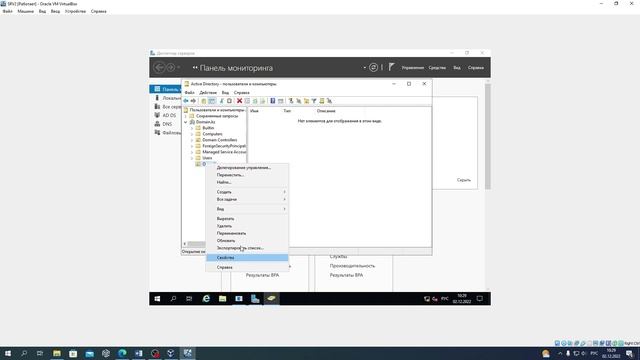This screenshot has width=640, height=360.
Task: Click the host Windows Start button
Action: point(8,353)
